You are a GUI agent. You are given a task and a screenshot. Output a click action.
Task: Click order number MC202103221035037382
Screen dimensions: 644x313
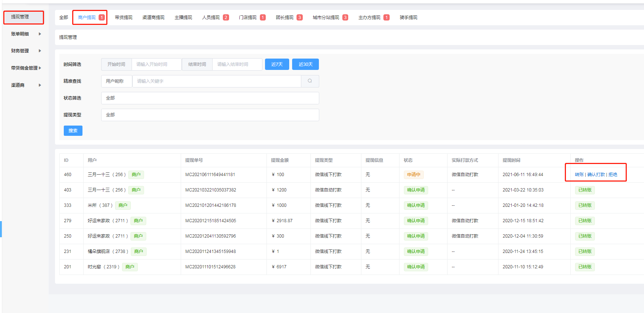pos(210,190)
